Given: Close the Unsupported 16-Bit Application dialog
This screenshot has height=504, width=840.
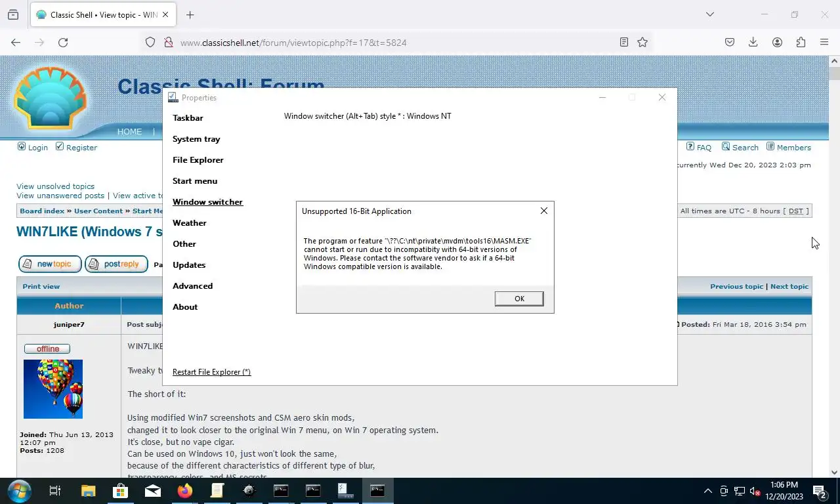Looking at the screenshot, I should tap(543, 211).
